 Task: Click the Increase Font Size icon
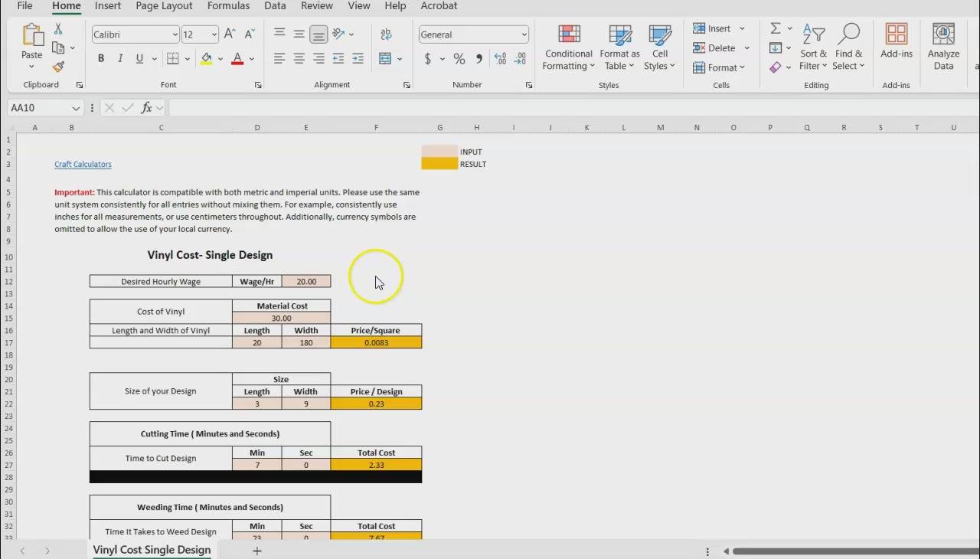click(x=230, y=34)
